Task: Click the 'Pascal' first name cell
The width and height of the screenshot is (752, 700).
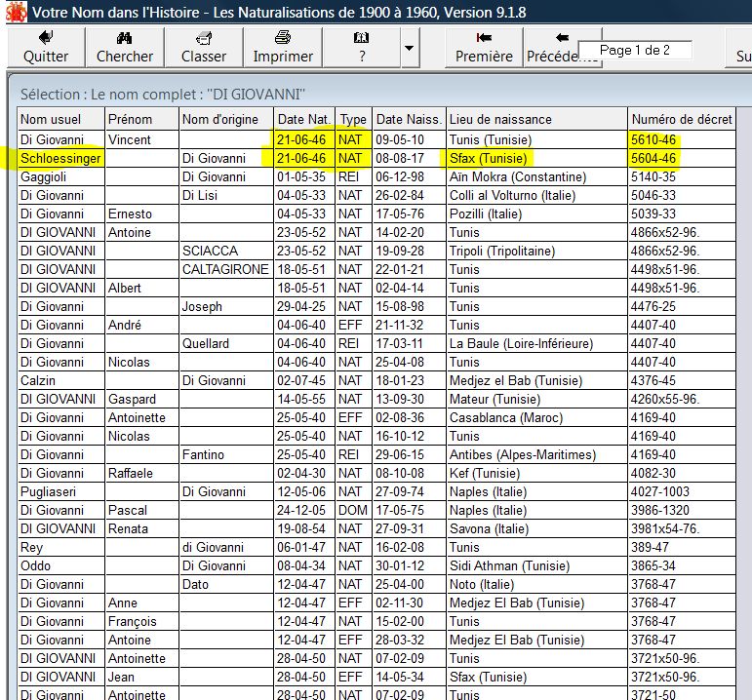Action: (x=141, y=511)
